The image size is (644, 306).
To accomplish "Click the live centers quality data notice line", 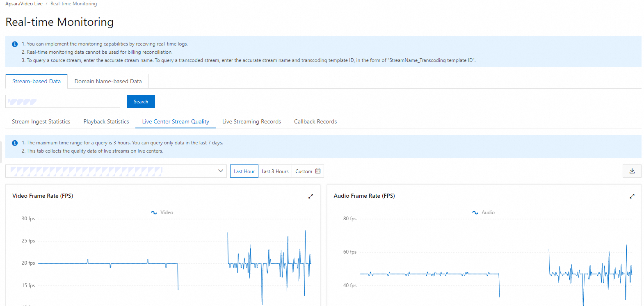I will pyautogui.click(x=92, y=151).
